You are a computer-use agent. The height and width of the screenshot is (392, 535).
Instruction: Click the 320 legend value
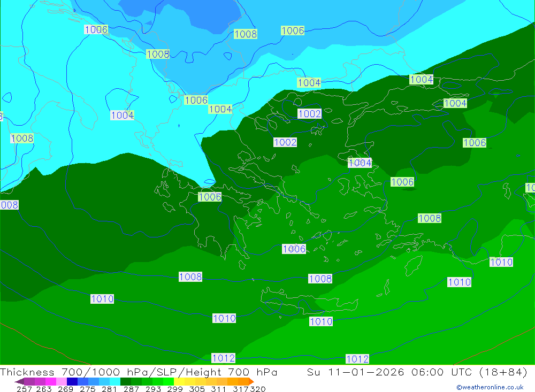[x=258, y=389]
